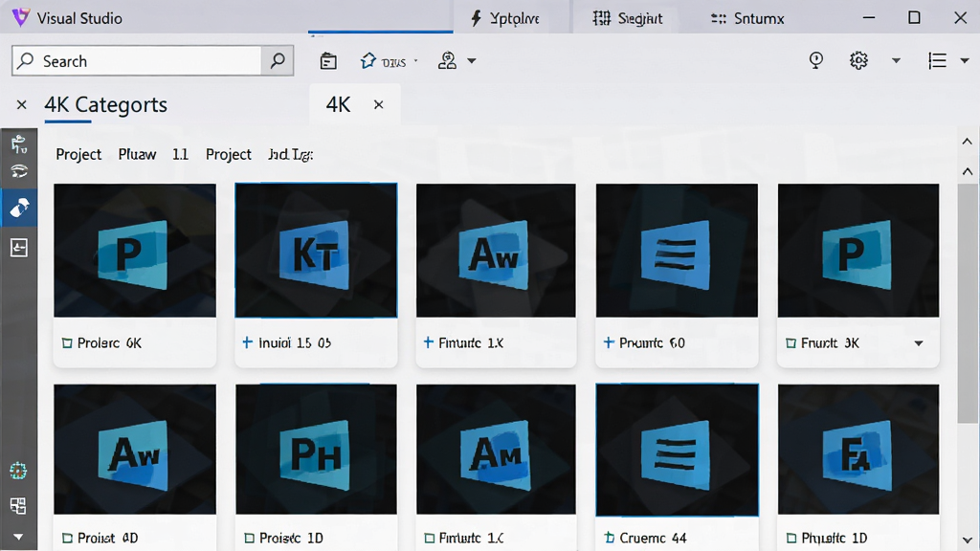Click the user account icon

(447, 60)
